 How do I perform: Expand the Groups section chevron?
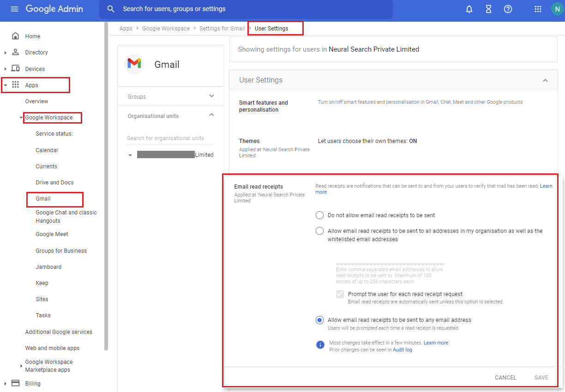pyautogui.click(x=212, y=96)
